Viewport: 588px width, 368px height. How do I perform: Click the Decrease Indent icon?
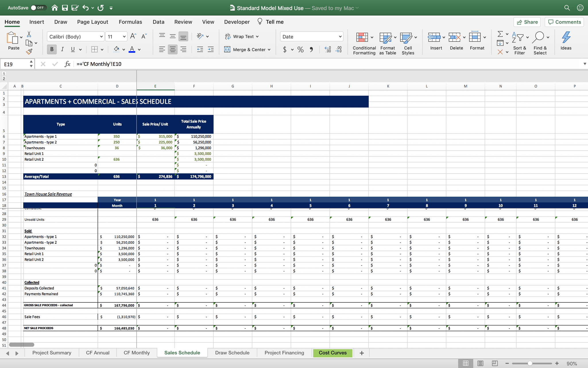[x=200, y=49]
